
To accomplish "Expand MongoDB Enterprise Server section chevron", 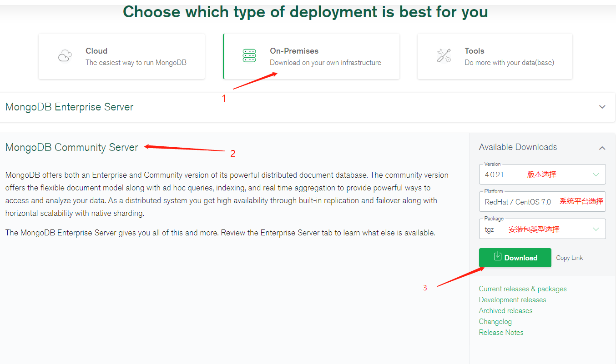I will tap(602, 107).
